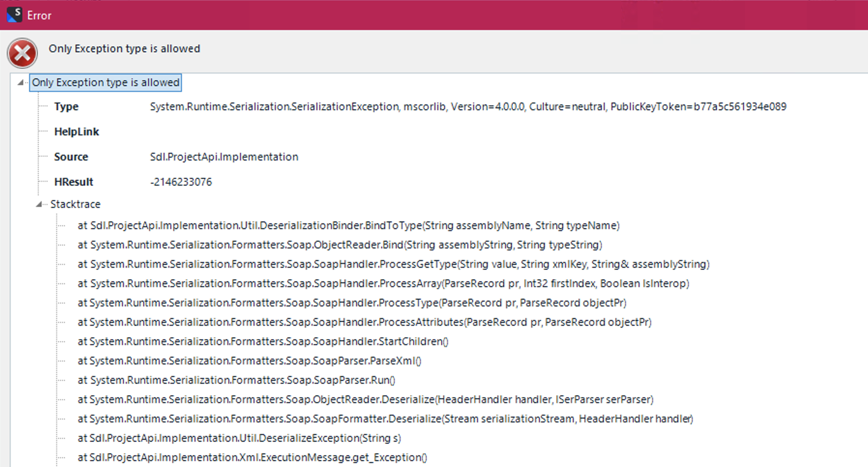Select the HResult value -2146233076
Screen dimensions: 868x467
(x=182, y=182)
